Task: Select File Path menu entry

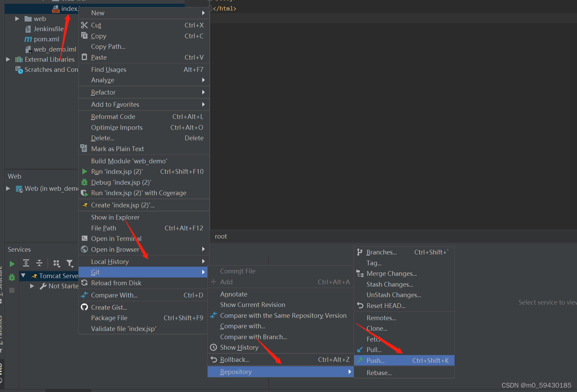Action: pyautogui.click(x=144, y=228)
